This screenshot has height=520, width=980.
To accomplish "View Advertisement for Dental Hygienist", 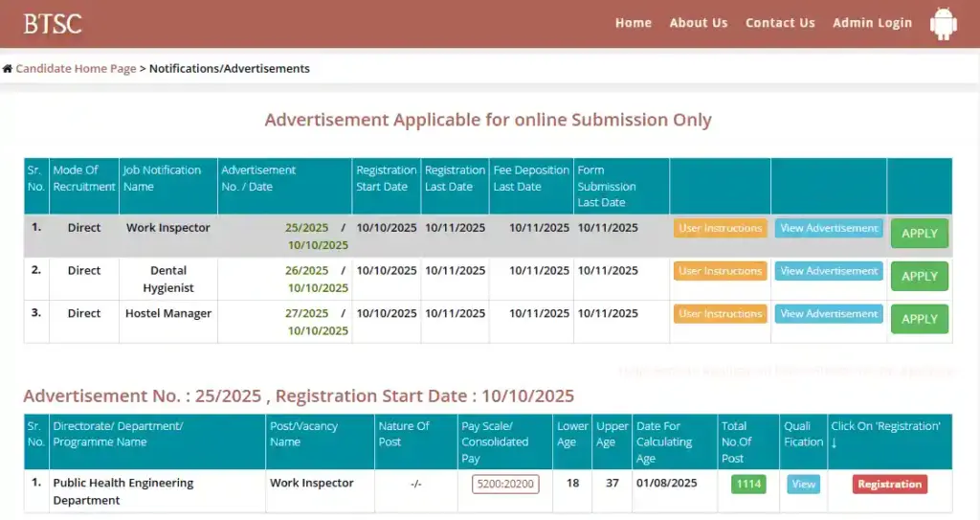I will click(829, 272).
